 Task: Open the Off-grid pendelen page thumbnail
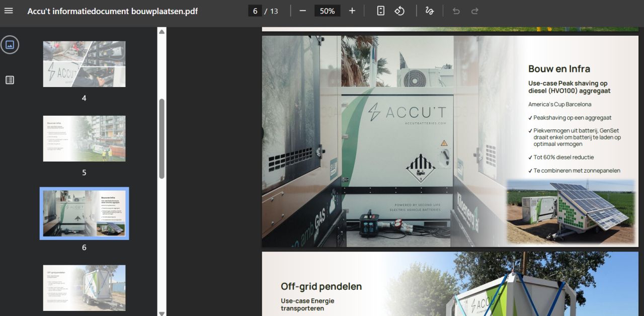tap(84, 288)
